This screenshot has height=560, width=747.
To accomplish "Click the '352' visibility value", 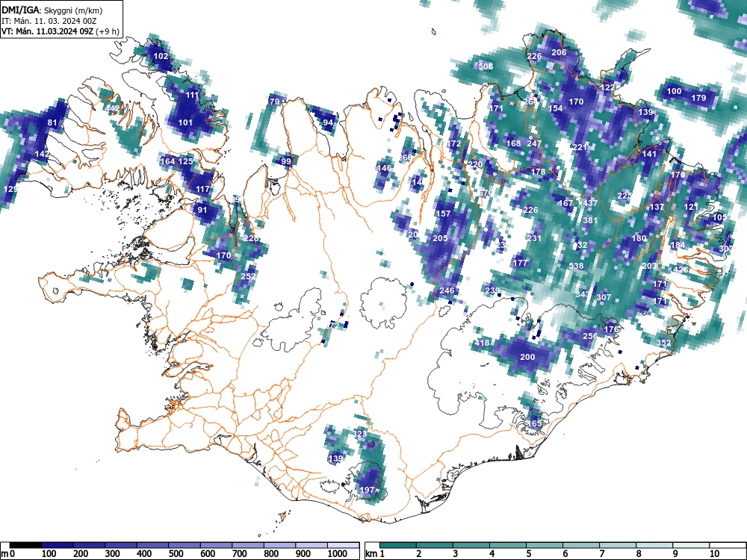I will (663, 343).
